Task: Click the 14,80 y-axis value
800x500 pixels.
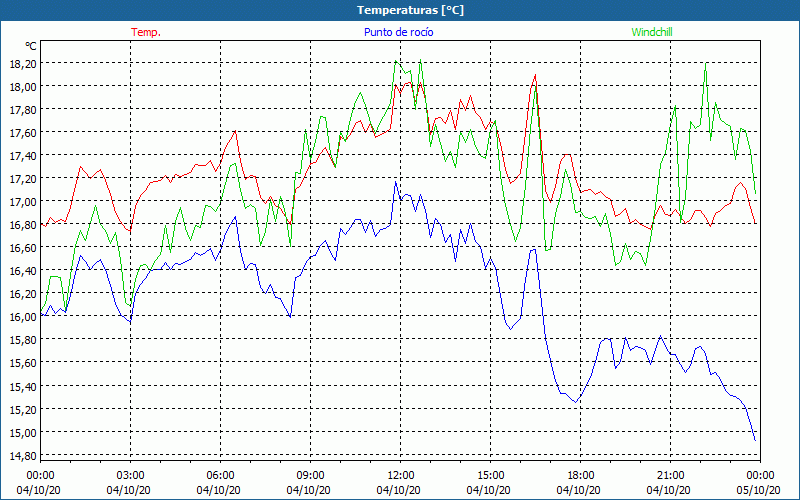Action: coord(23,455)
